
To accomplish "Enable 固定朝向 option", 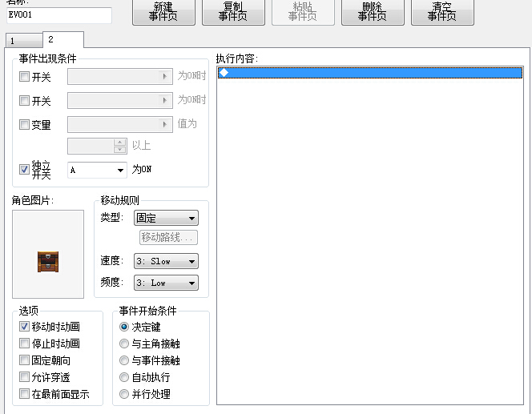I will pos(24,360).
